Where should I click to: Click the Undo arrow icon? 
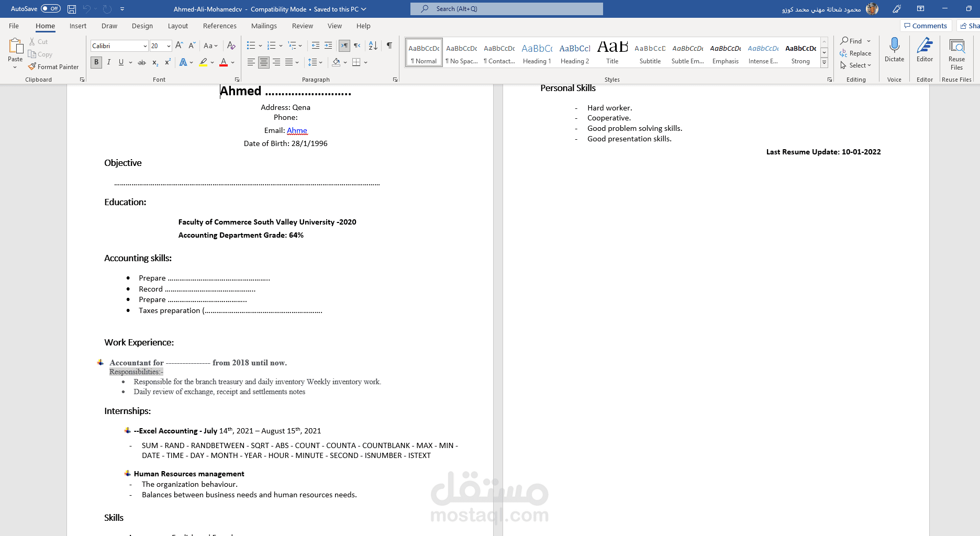(87, 9)
